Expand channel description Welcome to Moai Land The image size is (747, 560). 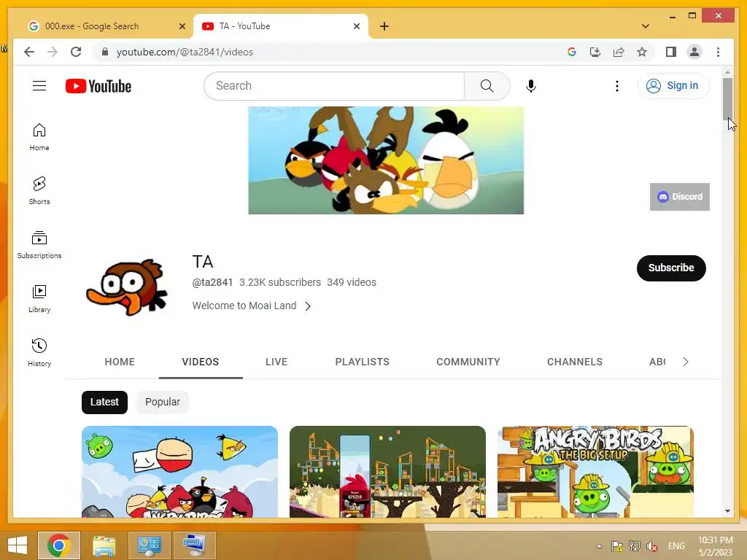click(x=252, y=306)
